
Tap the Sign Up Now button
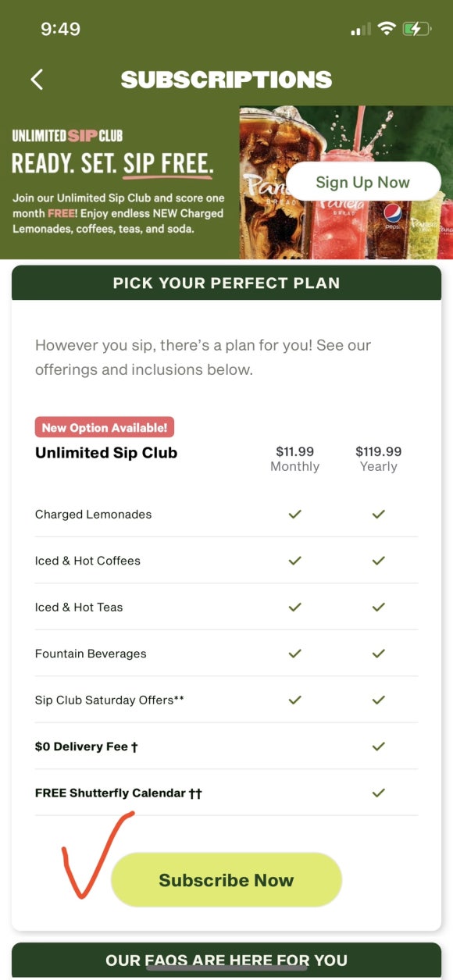pos(363,182)
